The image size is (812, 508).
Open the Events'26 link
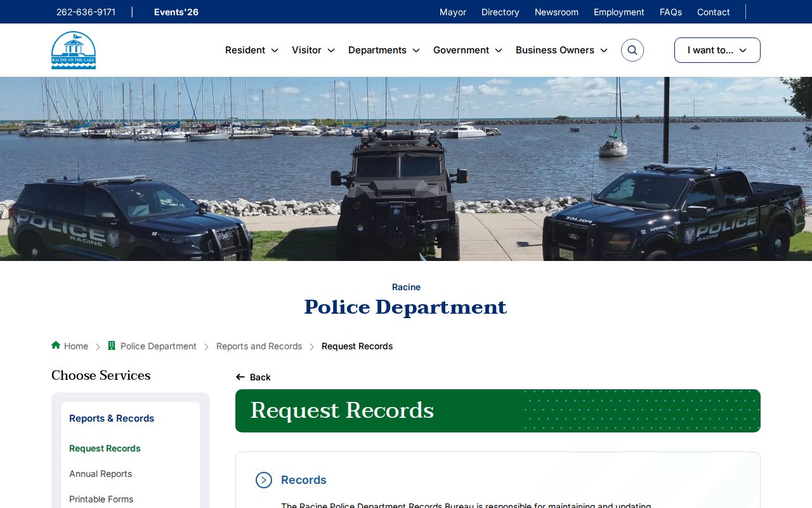coord(176,12)
